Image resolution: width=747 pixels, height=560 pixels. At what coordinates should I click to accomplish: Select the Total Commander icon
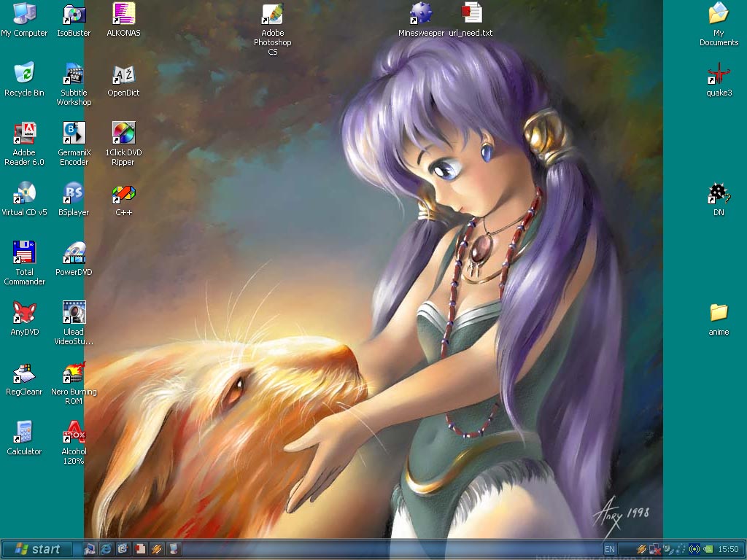[24, 252]
